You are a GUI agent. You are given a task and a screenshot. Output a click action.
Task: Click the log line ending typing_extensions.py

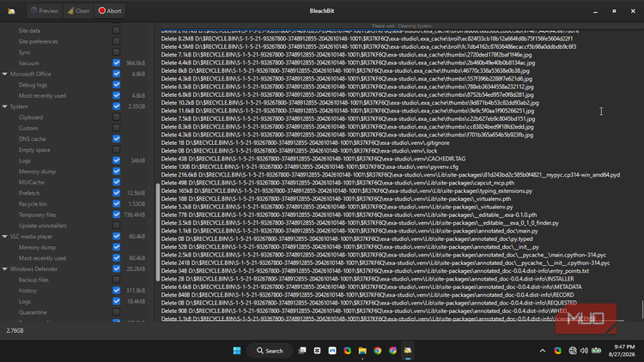(x=347, y=190)
